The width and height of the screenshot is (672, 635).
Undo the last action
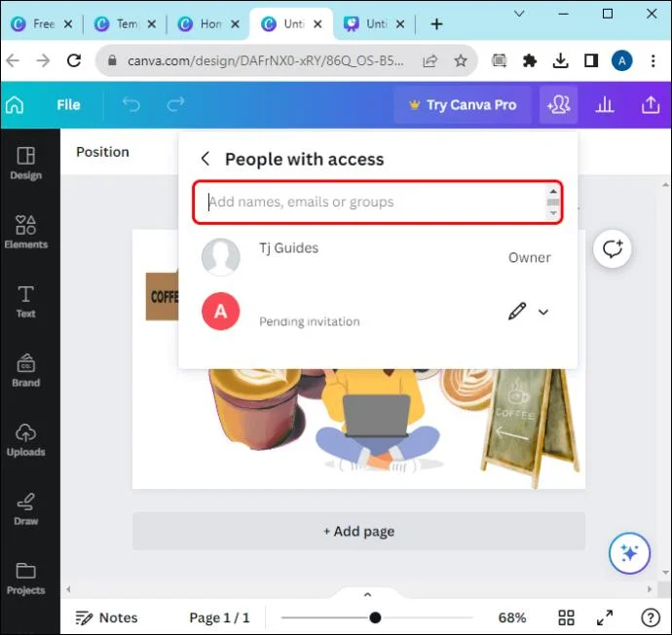[131, 105]
